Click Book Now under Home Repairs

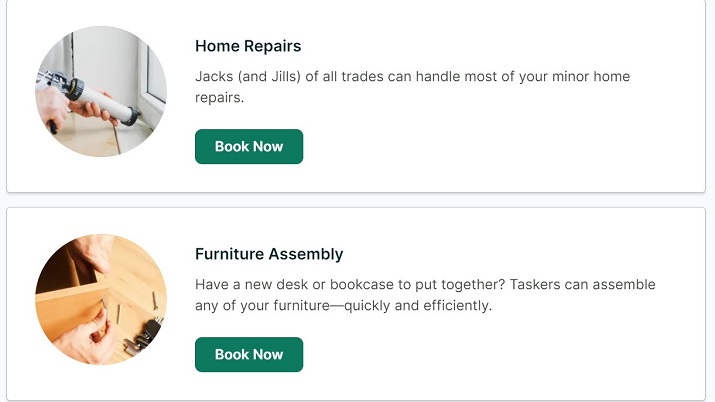(249, 146)
